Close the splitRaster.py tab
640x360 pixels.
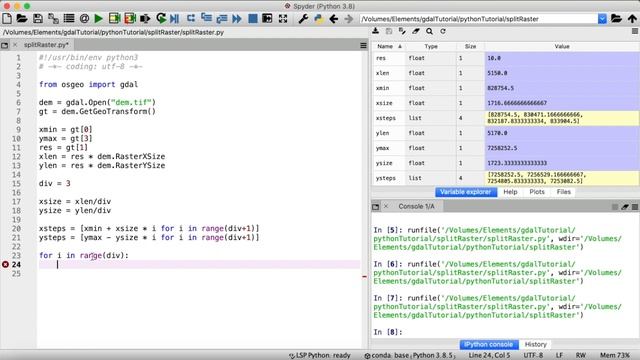point(15,45)
